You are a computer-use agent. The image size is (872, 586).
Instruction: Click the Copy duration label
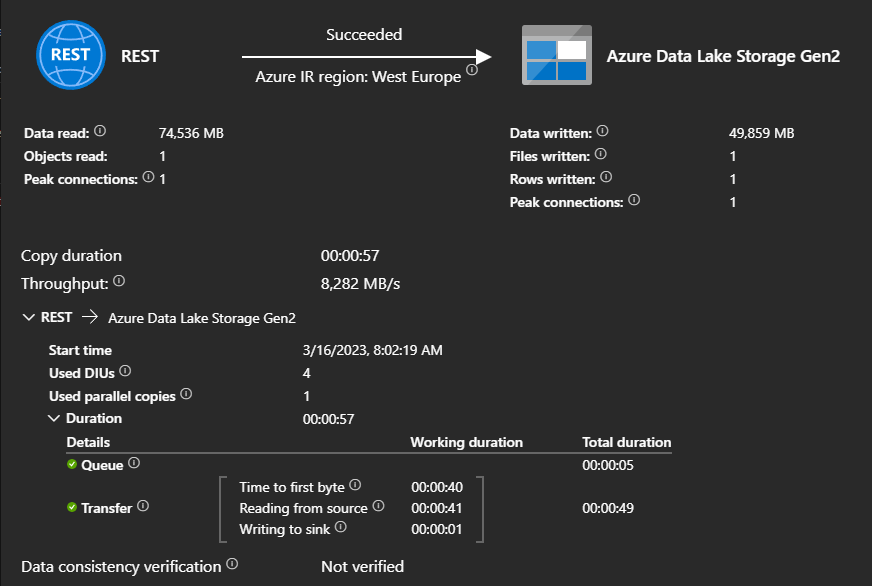pyautogui.click(x=71, y=256)
